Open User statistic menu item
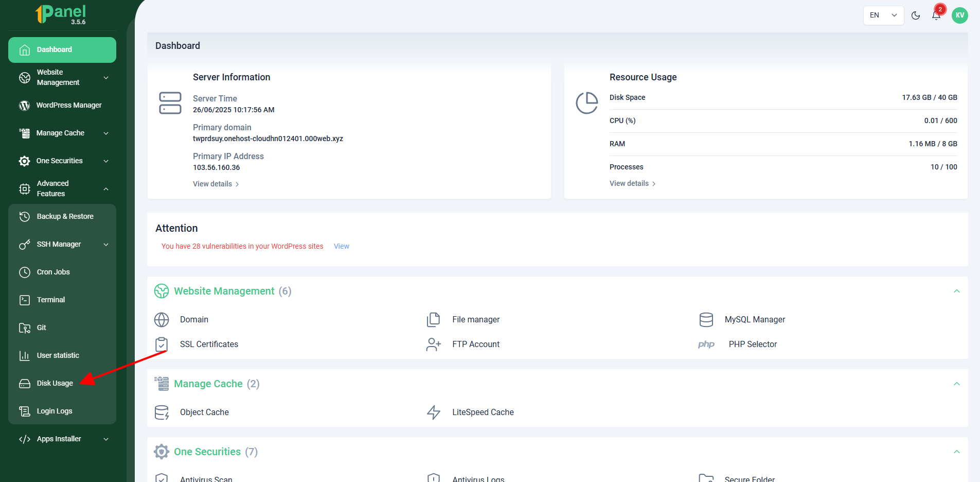 [x=62, y=356]
